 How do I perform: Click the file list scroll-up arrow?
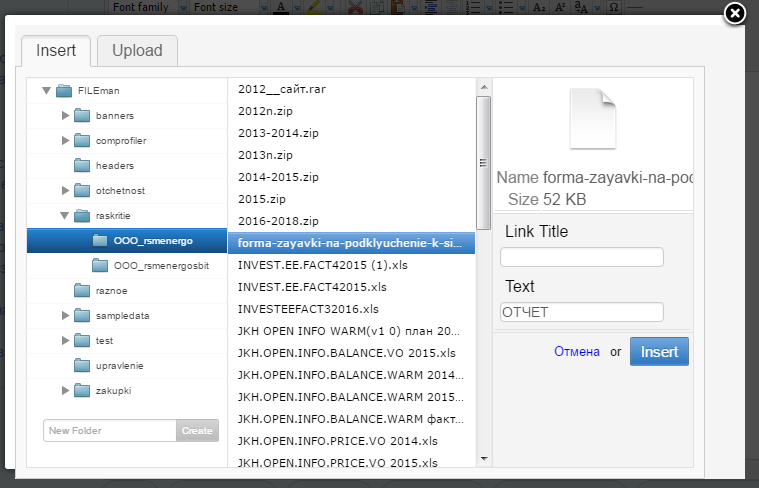coord(484,88)
